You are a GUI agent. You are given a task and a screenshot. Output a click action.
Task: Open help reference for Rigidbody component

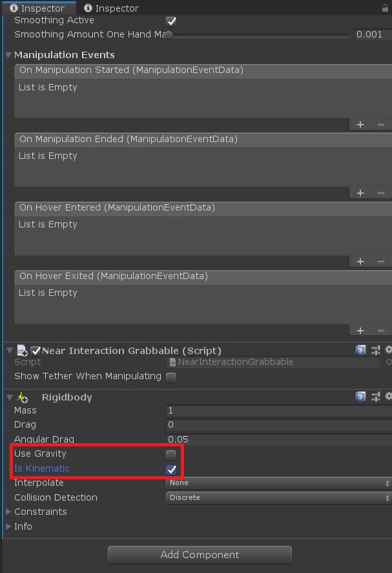coord(360,397)
